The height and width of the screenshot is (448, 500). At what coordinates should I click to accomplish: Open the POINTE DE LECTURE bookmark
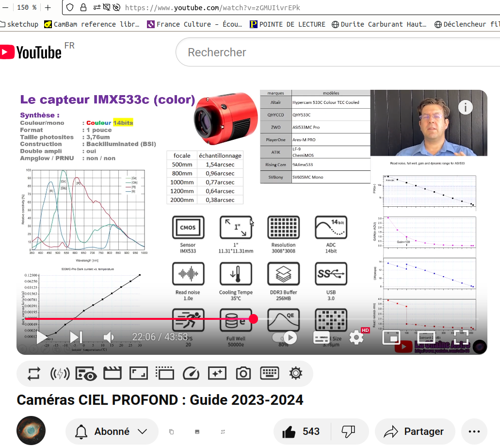point(288,24)
